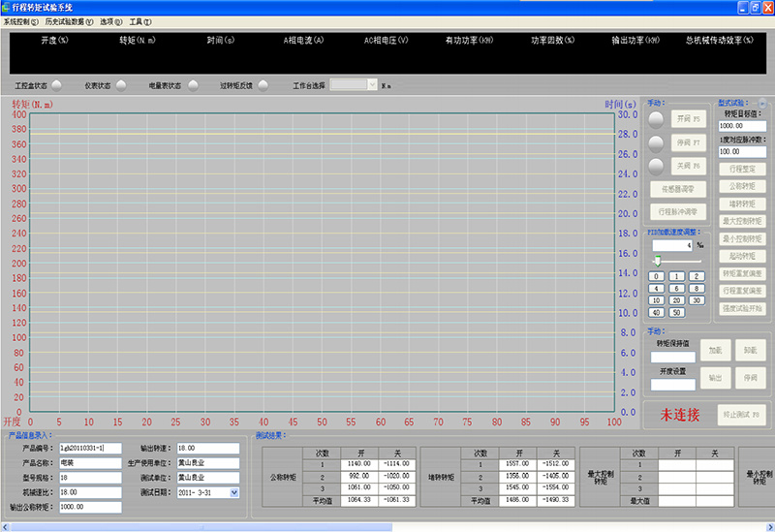Click the 机械速比 input field

(90, 492)
